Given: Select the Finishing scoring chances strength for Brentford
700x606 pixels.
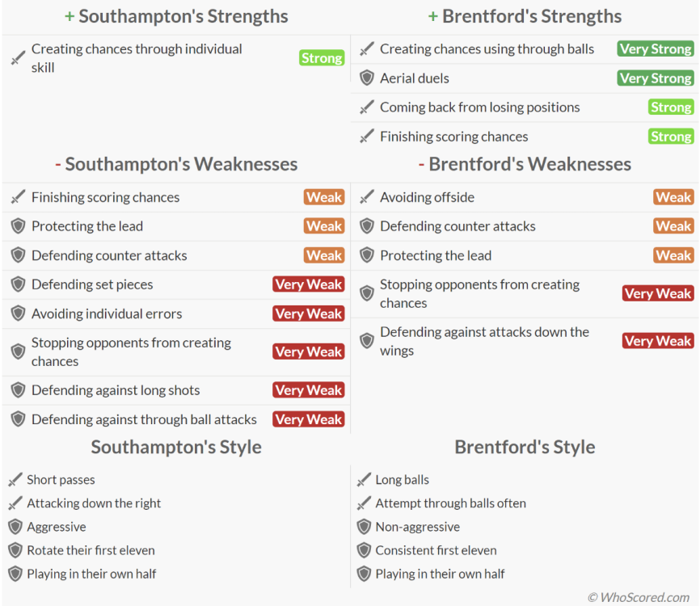Looking at the screenshot, I should coord(453,137).
